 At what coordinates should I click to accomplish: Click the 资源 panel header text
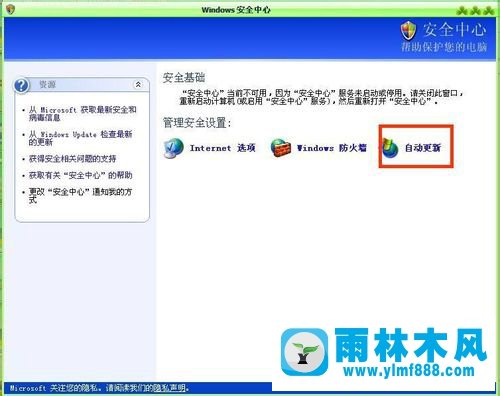point(47,85)
